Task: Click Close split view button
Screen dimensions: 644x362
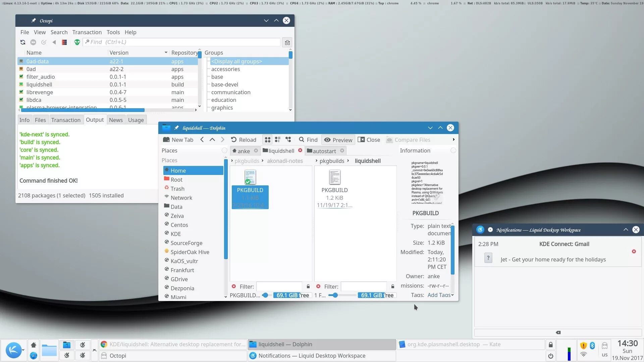Action: 369,140
